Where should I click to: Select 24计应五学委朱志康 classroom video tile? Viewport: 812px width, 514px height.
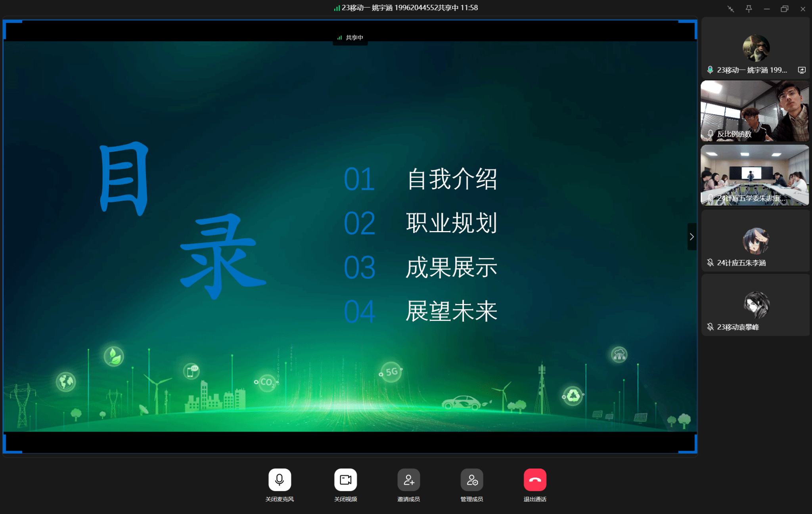pyautogui.click(x=755, y=175)
